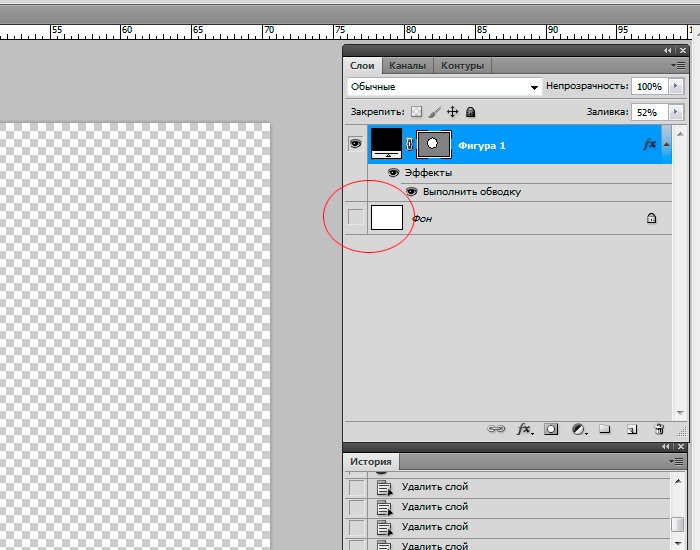The image size is (700, 550).
Task: Toggle visibility of Выполнить обводку effect
Action: tap(411, 191)
